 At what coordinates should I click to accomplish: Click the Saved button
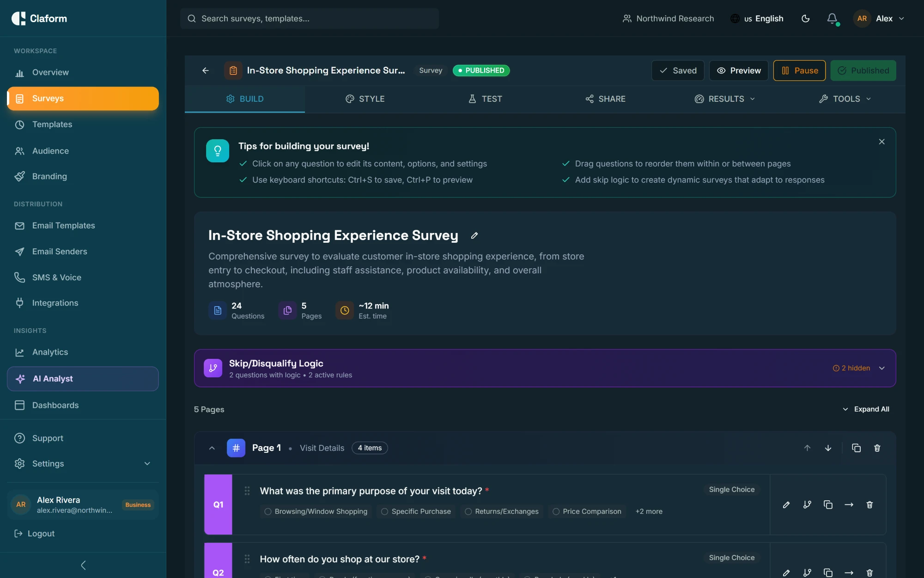[678, 70]
